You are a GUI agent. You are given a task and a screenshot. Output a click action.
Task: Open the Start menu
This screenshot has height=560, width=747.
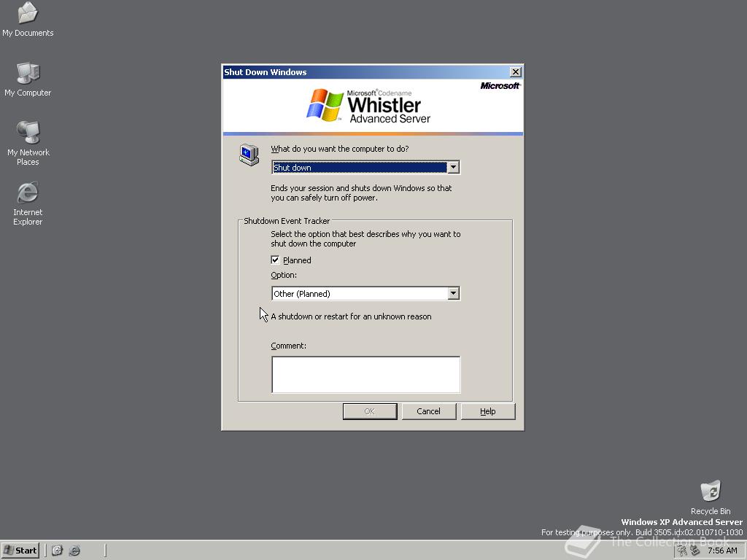(x=20, y=551)
